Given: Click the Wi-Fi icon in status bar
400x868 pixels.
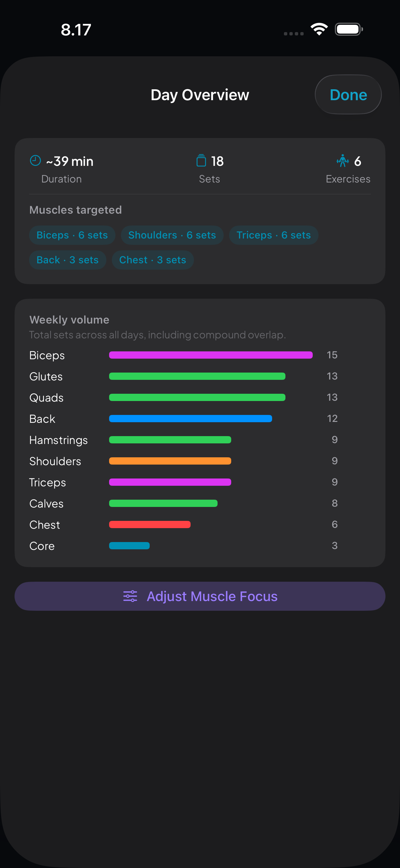Looking at the screenshot, I should pos(318,29).
